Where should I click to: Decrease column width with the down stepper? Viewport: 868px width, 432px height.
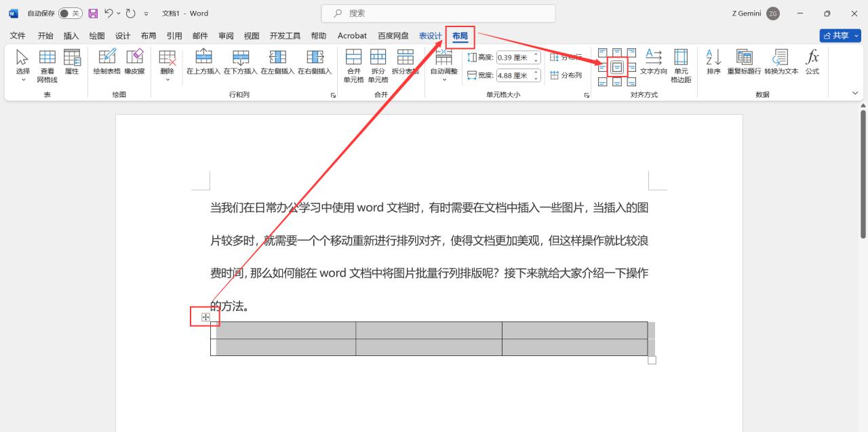[x=536, y=78]
